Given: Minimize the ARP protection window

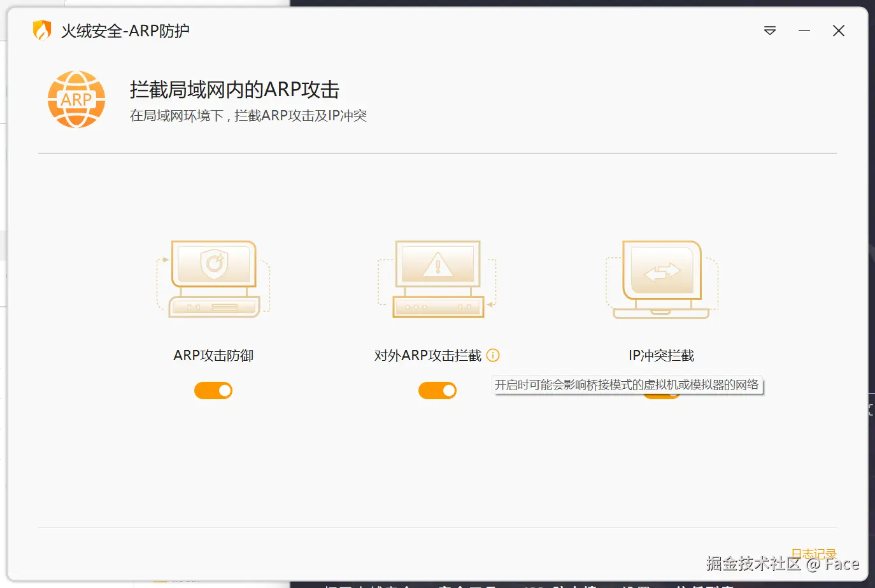Looking at the screenshot, I should coord(804,31).
